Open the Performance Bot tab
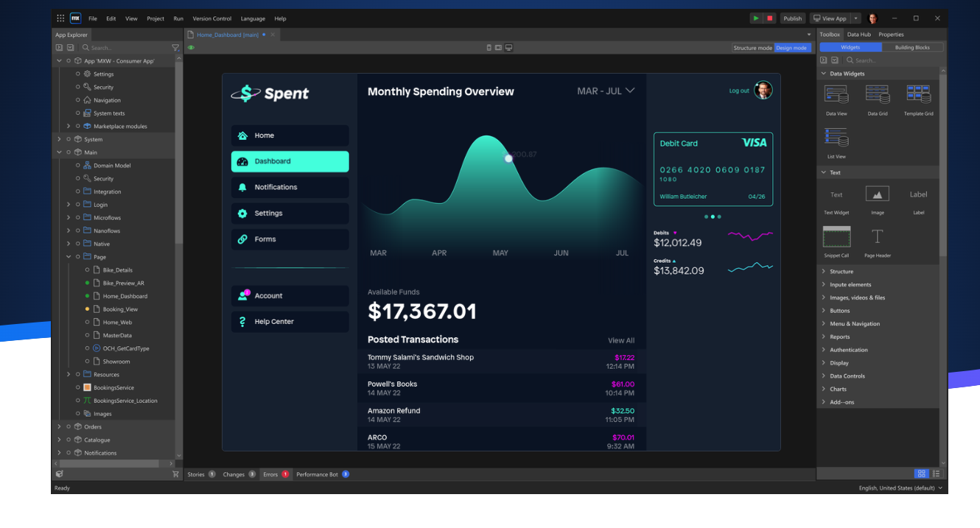Screen dimensions: 980x528 pos(322,474)
